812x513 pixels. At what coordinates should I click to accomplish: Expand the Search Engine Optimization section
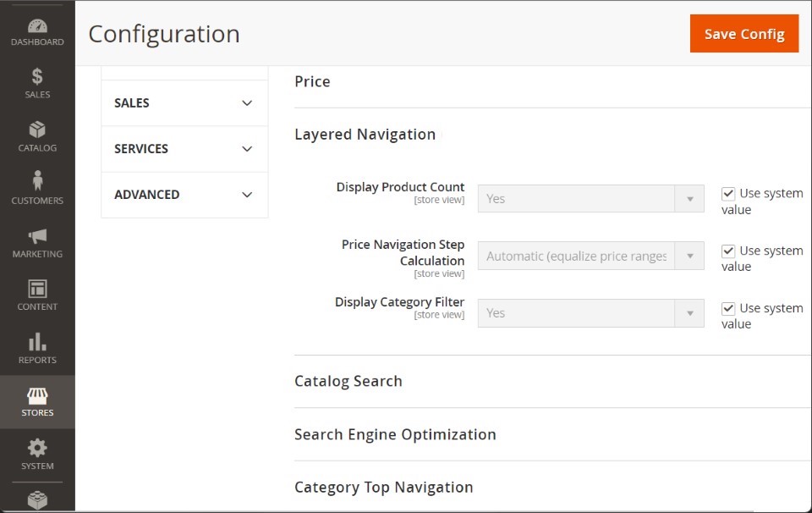tap(395, 434)
